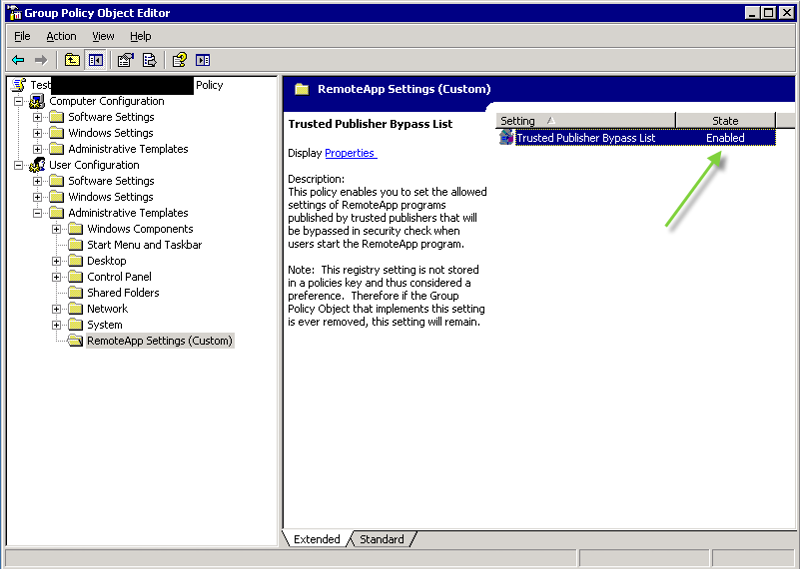Expand the System node
The image size is (800, 569).
[56, 325]
